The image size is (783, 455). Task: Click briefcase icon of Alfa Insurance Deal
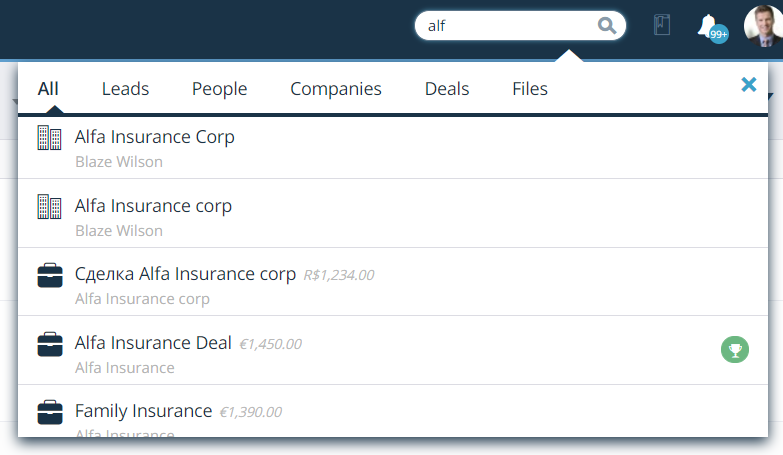pyautogui.click(x=50, y=344)
